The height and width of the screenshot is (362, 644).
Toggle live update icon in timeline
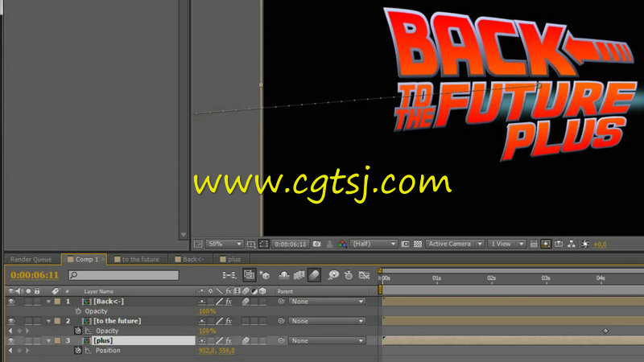(249, 275)
